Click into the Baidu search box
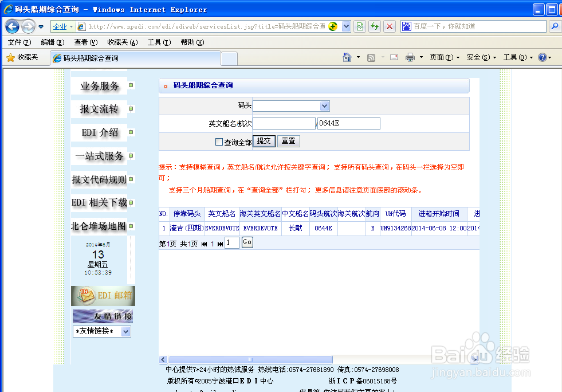Viewport: 562px width, 392px height. pos(478,26)
